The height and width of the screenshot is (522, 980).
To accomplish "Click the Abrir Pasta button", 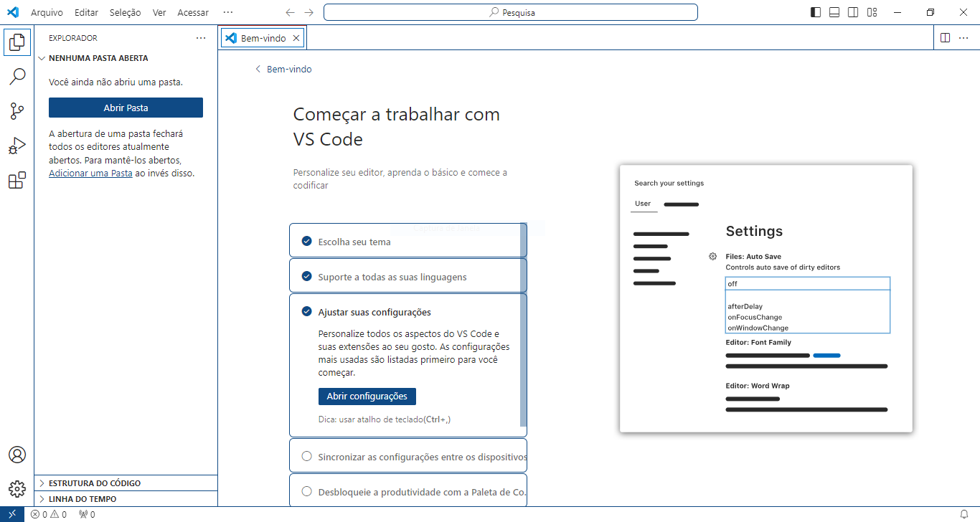I will coord(126,108).
